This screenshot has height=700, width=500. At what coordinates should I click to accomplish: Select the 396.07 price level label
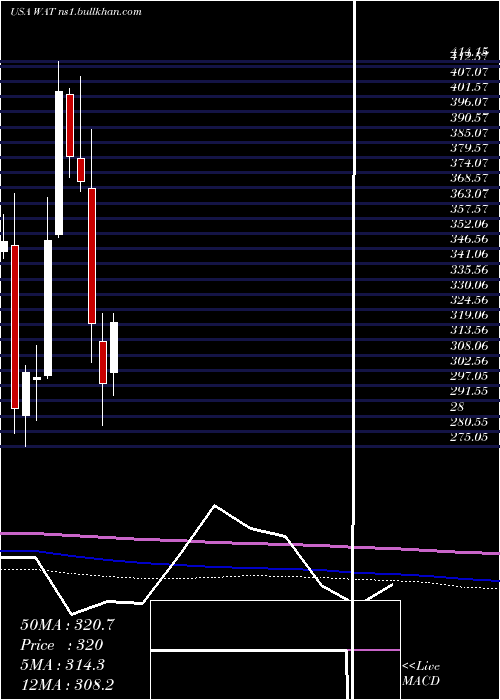coord(469,102)
